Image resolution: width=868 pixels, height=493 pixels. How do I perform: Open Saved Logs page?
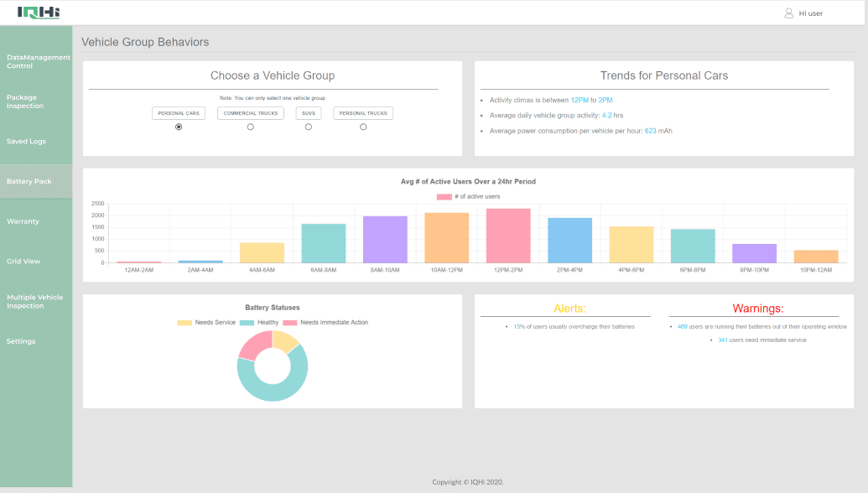(x=26, y=141)
